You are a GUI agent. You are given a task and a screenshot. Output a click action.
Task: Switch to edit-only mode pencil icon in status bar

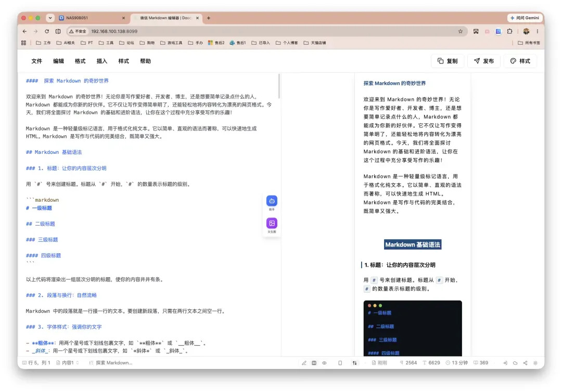(304, 363)
